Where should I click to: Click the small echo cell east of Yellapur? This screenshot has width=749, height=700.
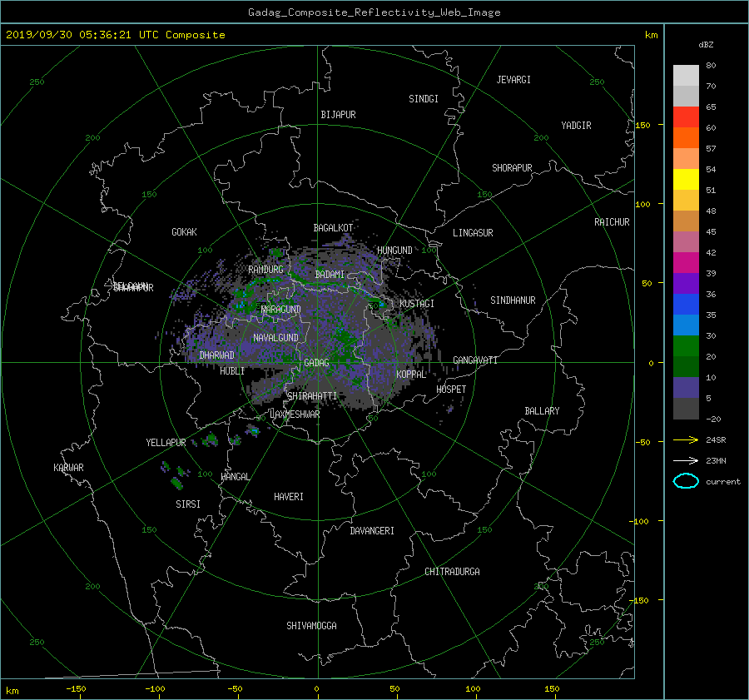click(x=210, y=439)
